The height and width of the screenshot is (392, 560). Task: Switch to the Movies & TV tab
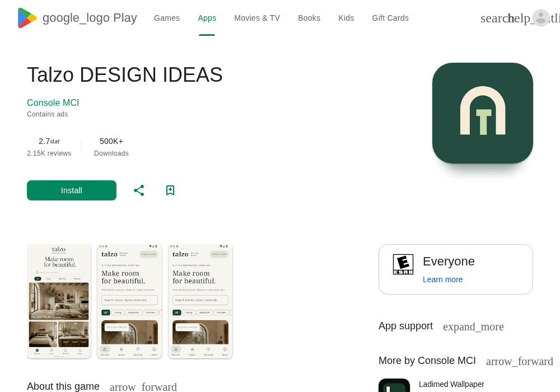click(257, 18)
